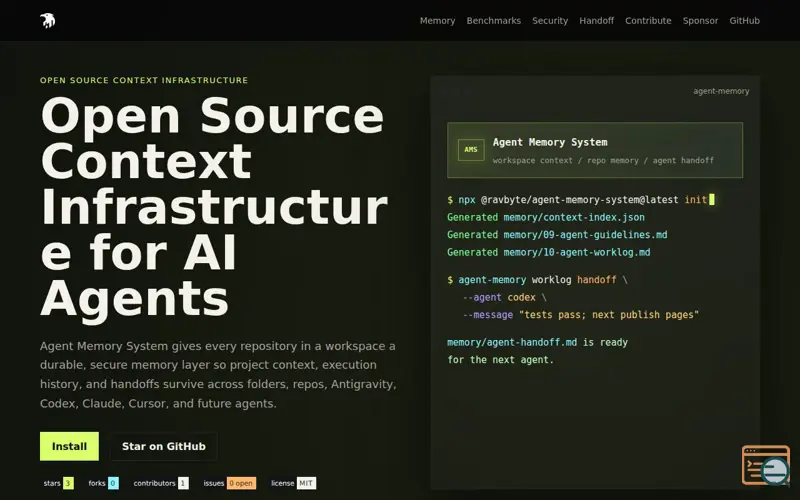This screenshot has height=500, width=800.
Task: Click the npx init command line
Action: 581,199
